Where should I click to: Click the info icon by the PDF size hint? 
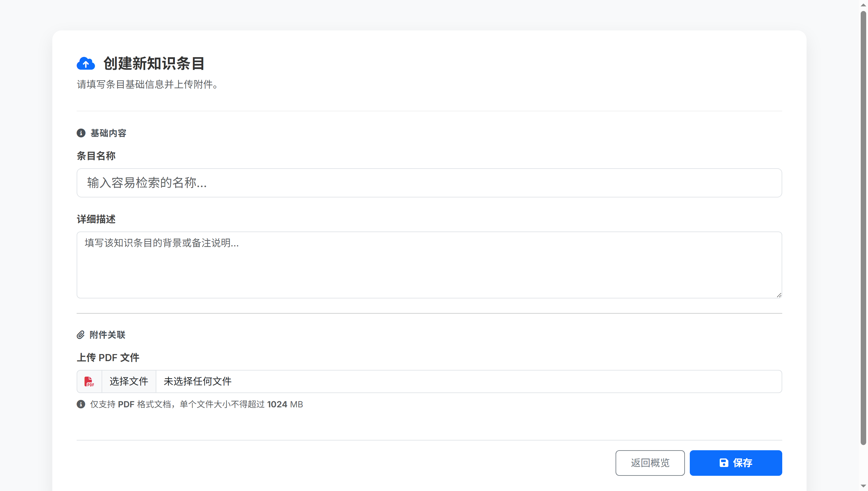81,404
